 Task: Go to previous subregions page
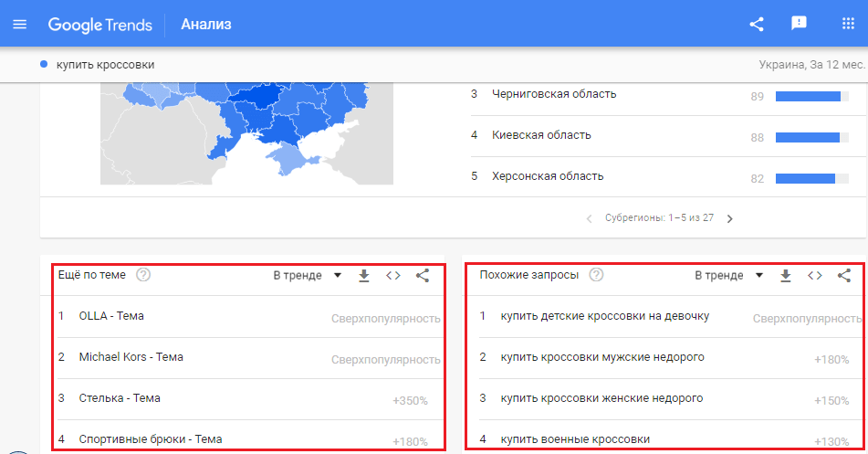[x=589, y=218]
